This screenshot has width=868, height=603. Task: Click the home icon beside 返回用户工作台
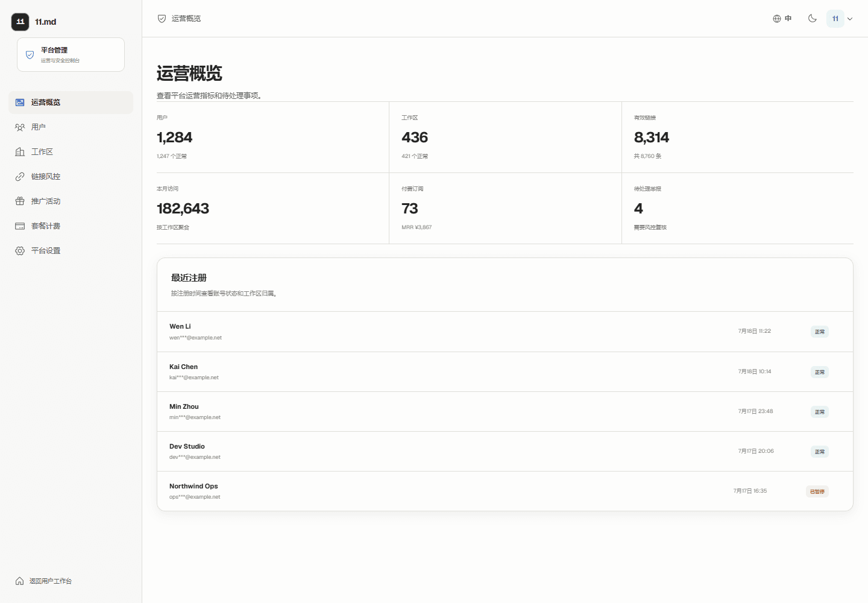(x=20, y=581)
